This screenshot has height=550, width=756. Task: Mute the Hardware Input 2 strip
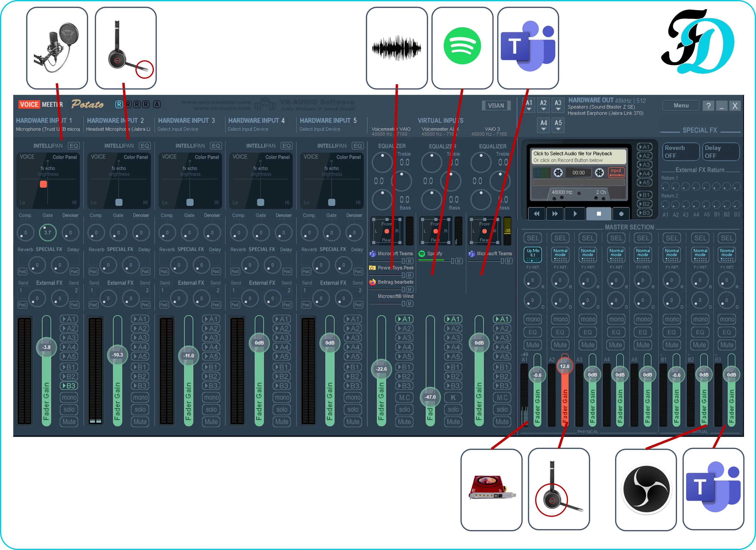click(x=140, y=422)
